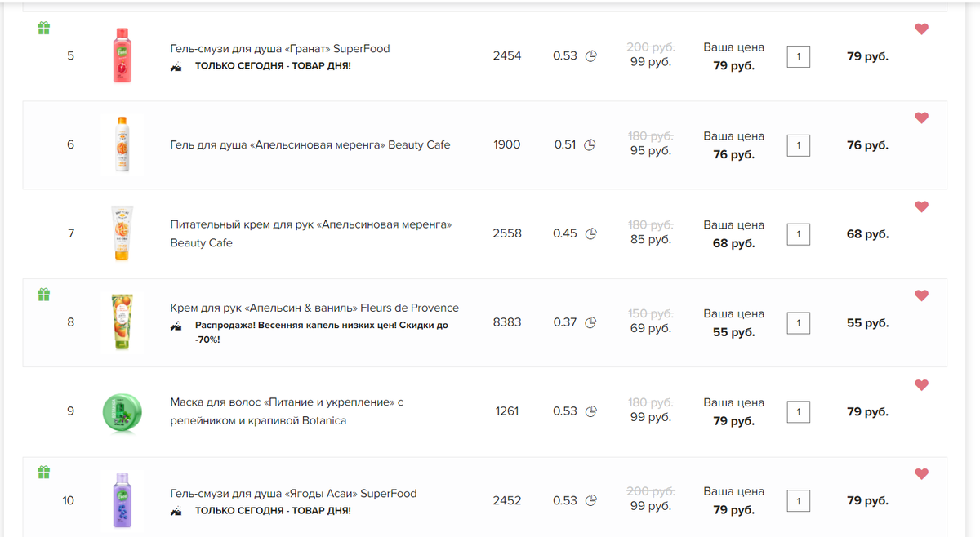The image size is (980, 537).
Task: Click heart icon for Ягоды Асаи gel
Action: (x=921, y=474)
